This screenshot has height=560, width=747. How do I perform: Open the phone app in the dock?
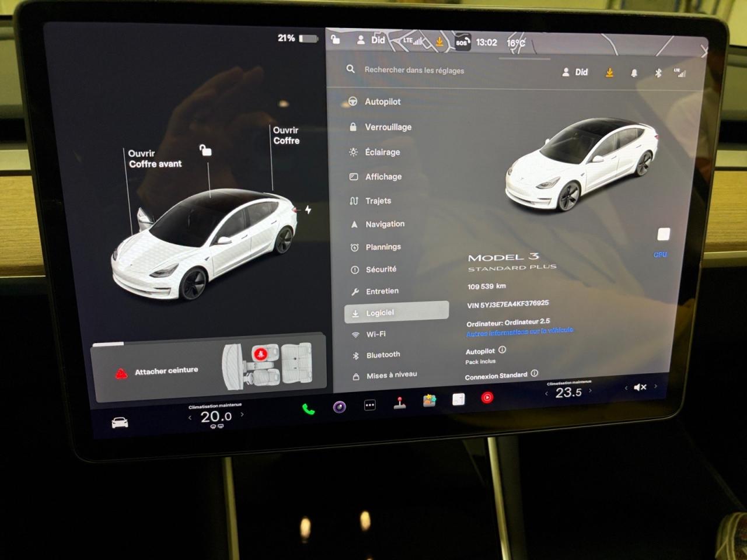click(308, 409)
